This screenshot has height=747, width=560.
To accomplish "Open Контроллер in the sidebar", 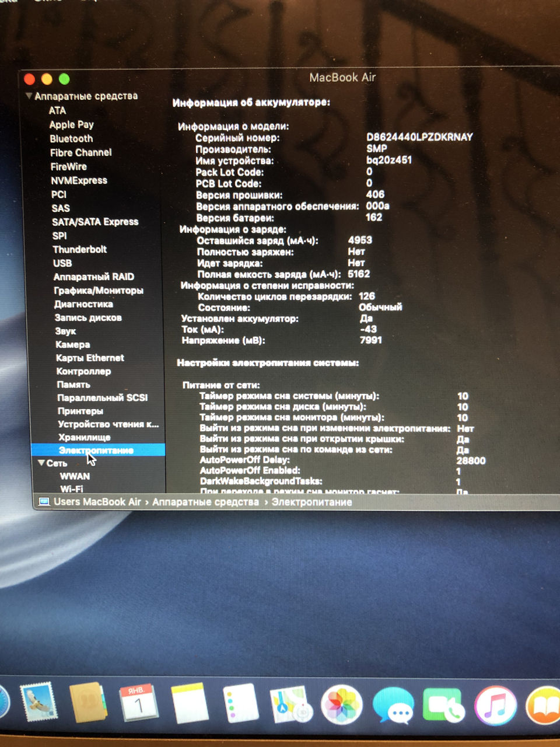I will click(x=83, y=371).
